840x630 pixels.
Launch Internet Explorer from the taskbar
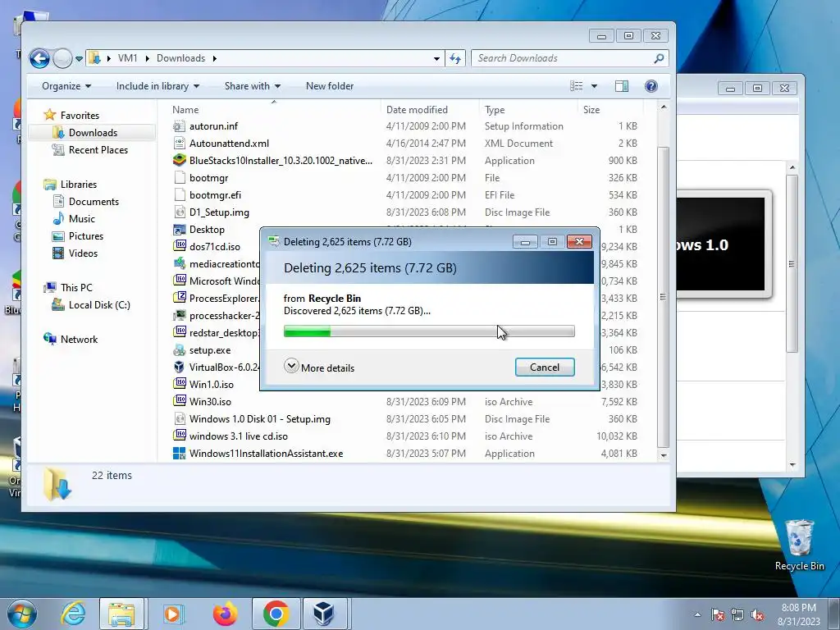pyautogui.click(x=73, y=614)
